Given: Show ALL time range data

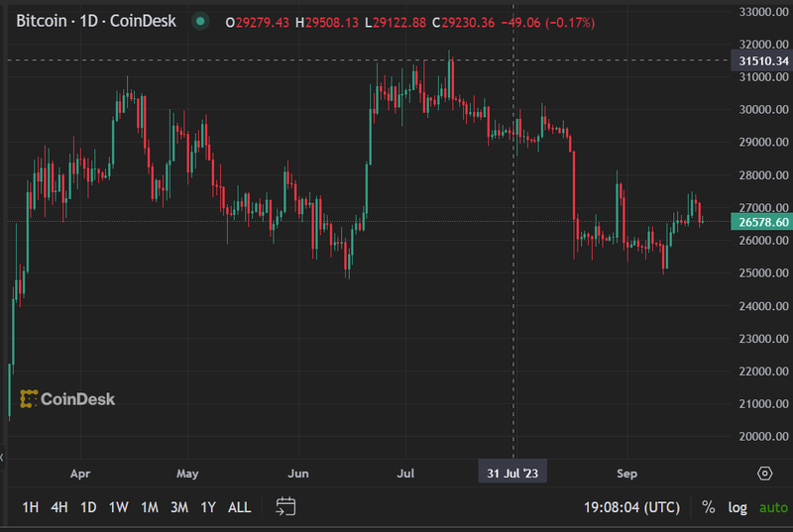Looking at the screenshot, I should (239, 507).
